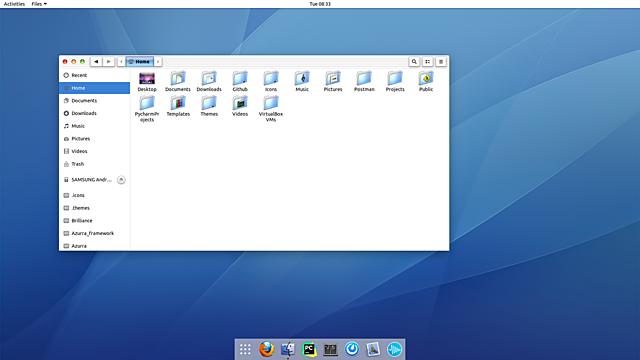
Task: Open the Azurra bookmark in sidebar
Action: 94,246
